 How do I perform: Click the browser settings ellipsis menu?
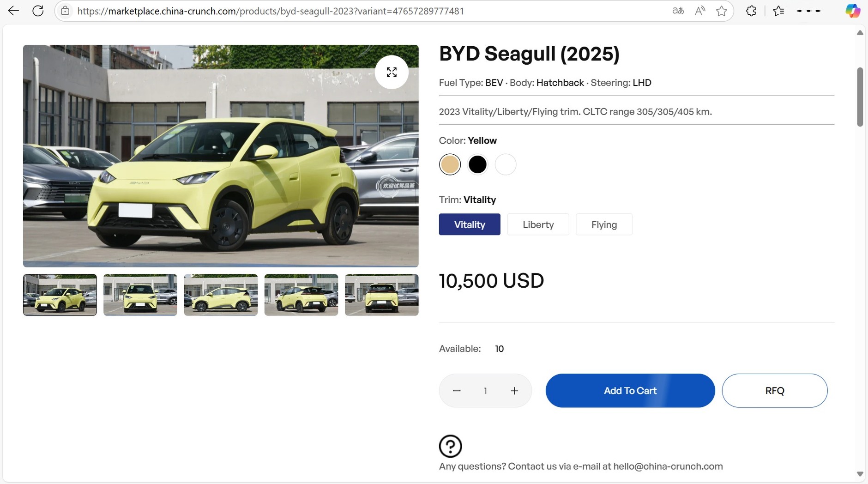808,10
